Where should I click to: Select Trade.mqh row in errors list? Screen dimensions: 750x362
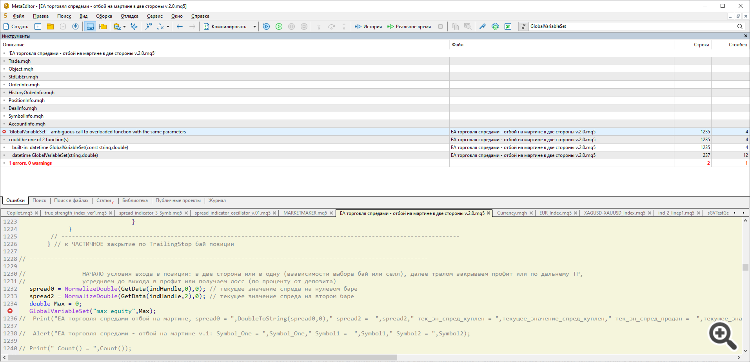375,61
